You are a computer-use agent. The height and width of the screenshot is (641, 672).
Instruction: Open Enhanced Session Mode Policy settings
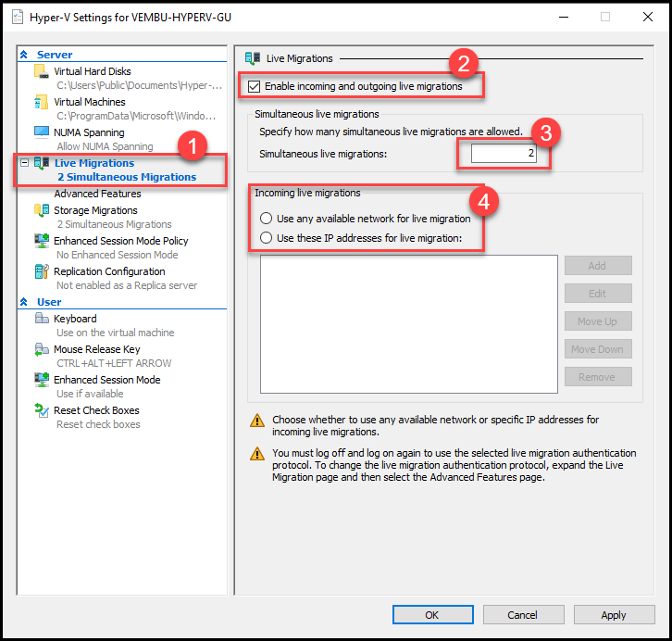click(121, 241)
